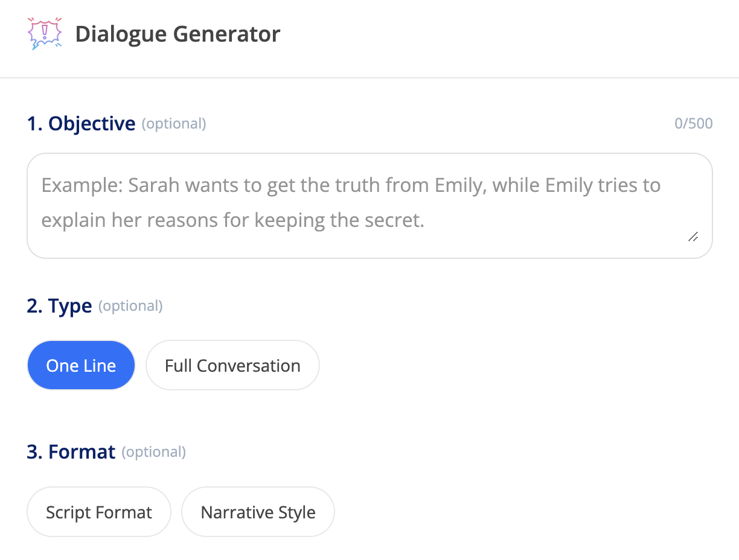Click "(optional)" next to Objective

point(174,124)
